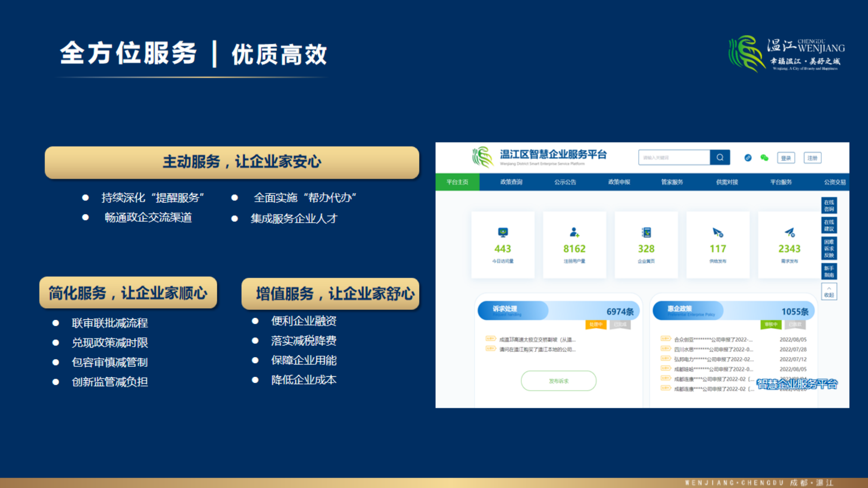This screenshot has width=868, height=488.
Task: Click the Wenjiang platform logo icon
Action: pos(483,157)
